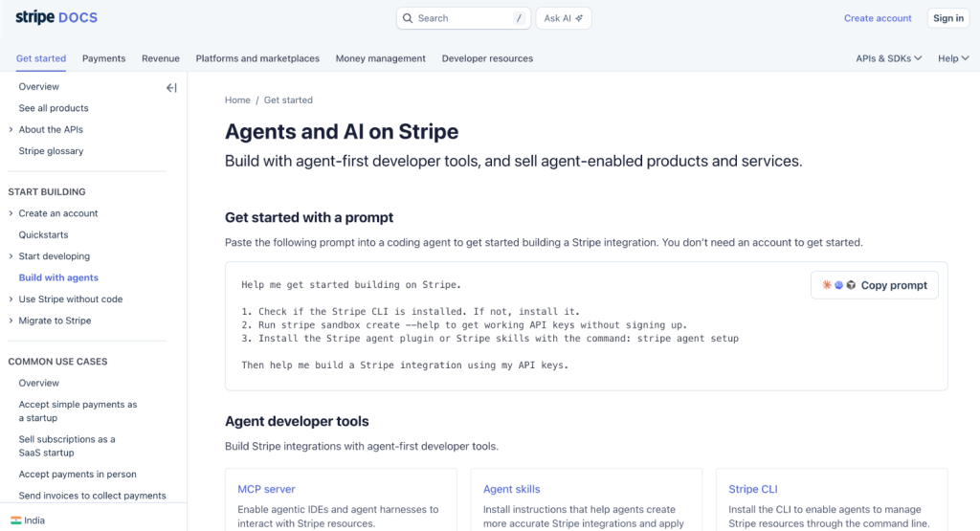
Task: Click the Agents and AI on Stripe heading
Action: [342, 132]
